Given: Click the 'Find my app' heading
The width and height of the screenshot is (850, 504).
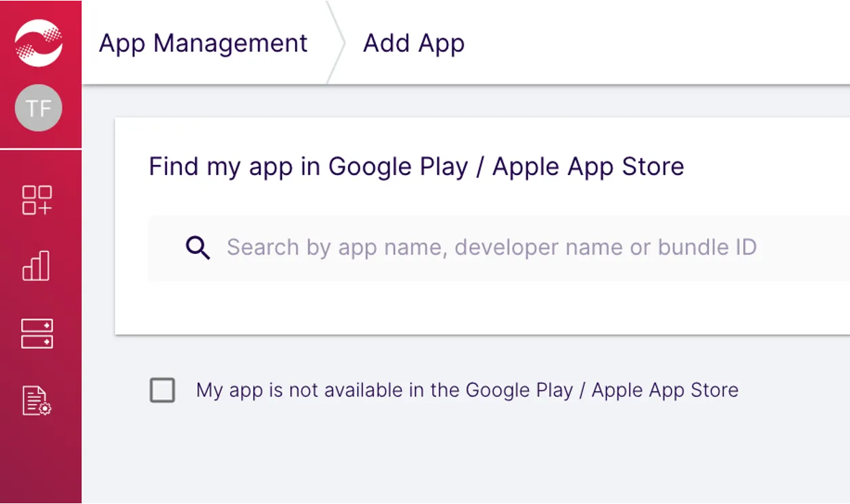Looking at the screenshot, I should pyautogui.click(x=416, y=166).
